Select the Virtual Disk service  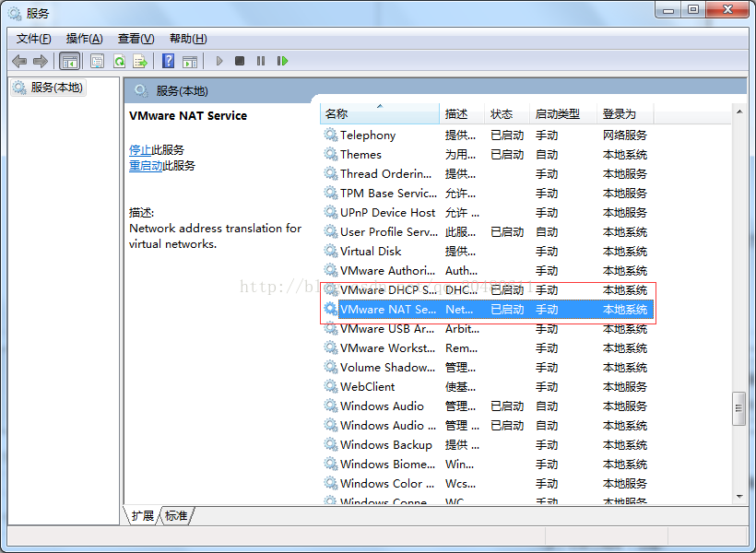(487, 251)
